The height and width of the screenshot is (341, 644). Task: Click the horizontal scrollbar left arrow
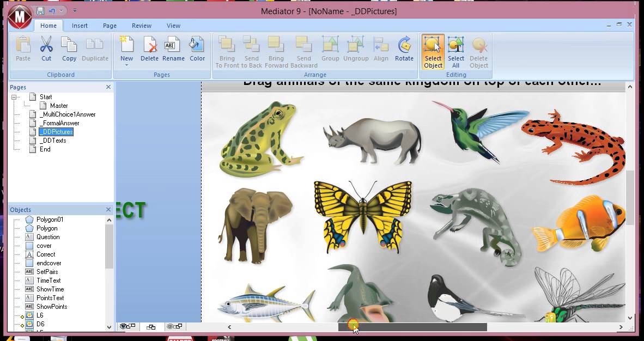(229, 327)
